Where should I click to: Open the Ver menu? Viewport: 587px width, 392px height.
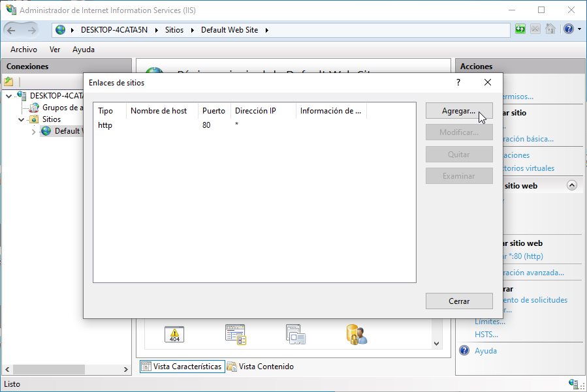[55, 50]
